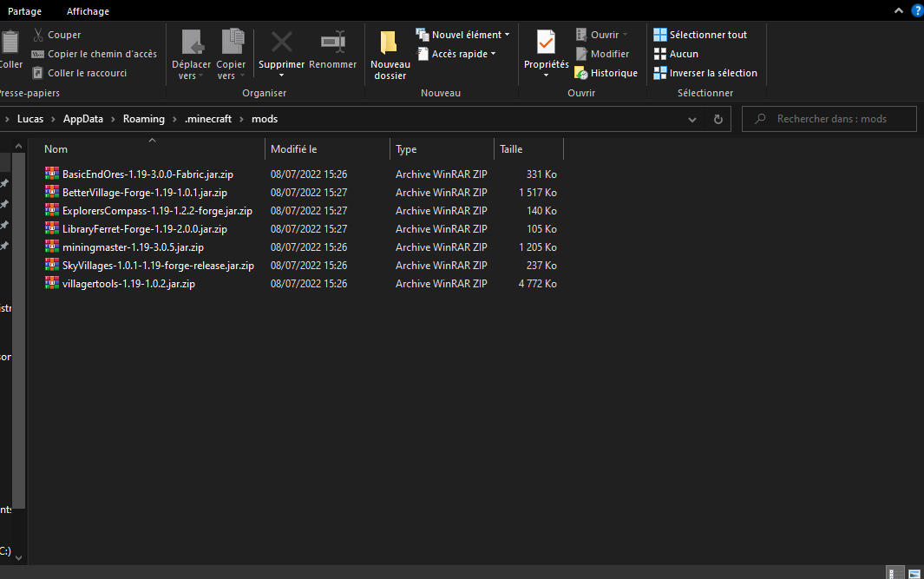Select SkyVillages-1.0.1-1.19-forge-release.jar.zip
This screenshot has height=579, width=924.
158,266
